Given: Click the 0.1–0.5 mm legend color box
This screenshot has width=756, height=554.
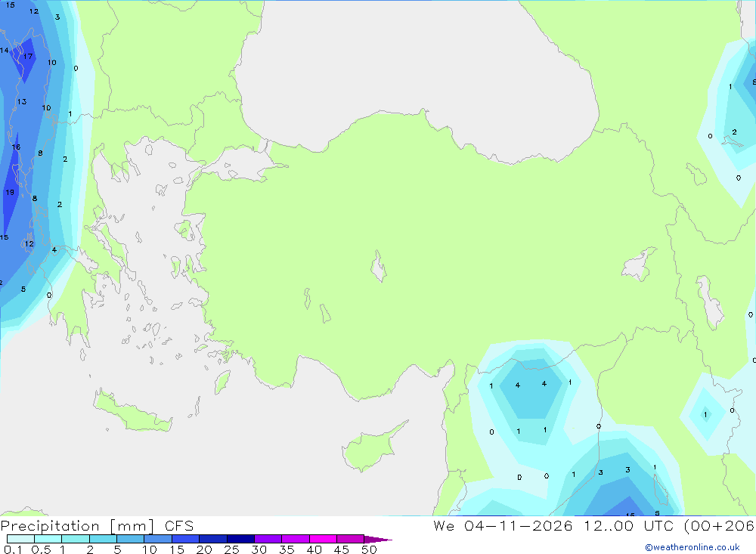Looking at the screenshot, I should [20, 539].
